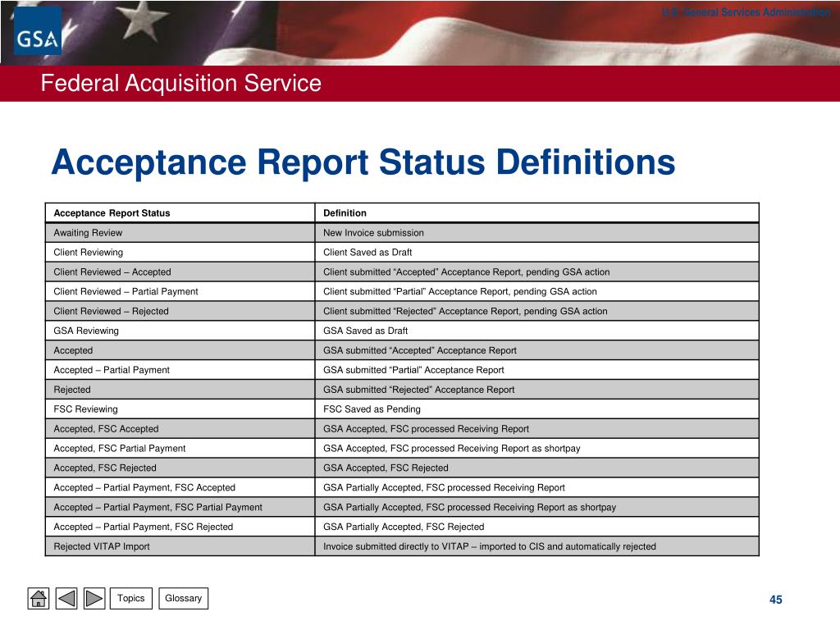Click GSA Accepted, FSC processed Receiving Report

537,429
